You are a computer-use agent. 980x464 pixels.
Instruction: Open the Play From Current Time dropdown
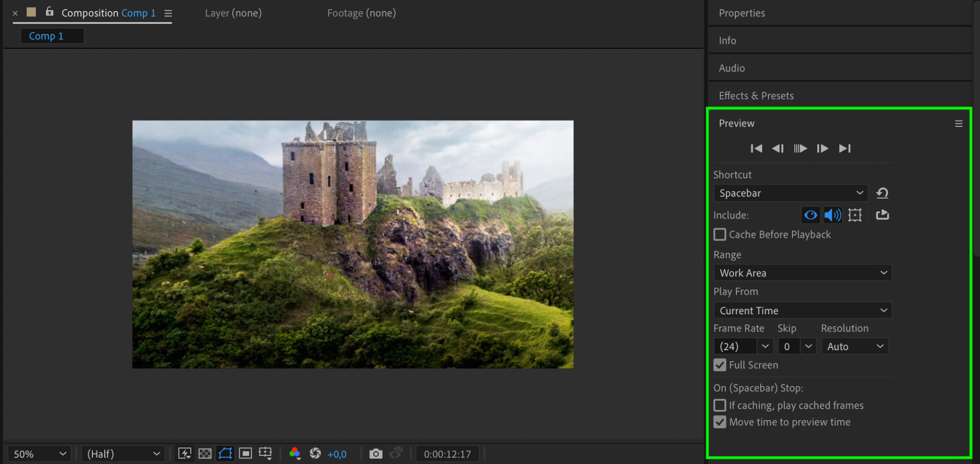pyautogui.click(x=802, y=311)
